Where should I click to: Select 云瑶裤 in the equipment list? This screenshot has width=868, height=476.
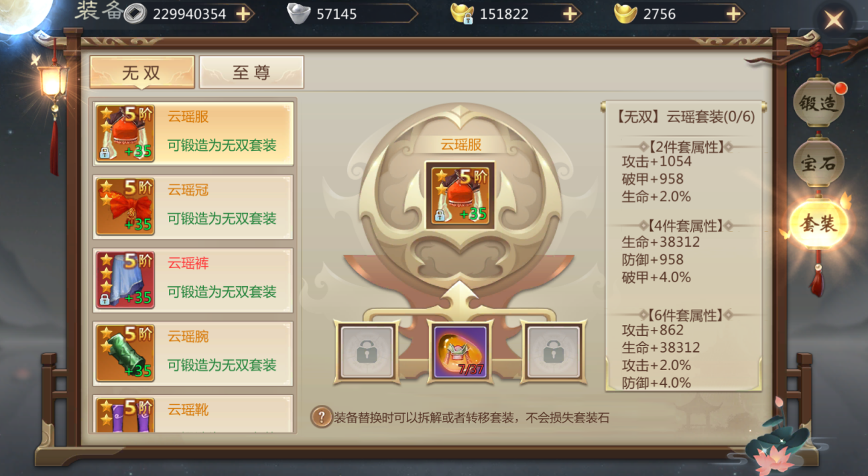193,280
